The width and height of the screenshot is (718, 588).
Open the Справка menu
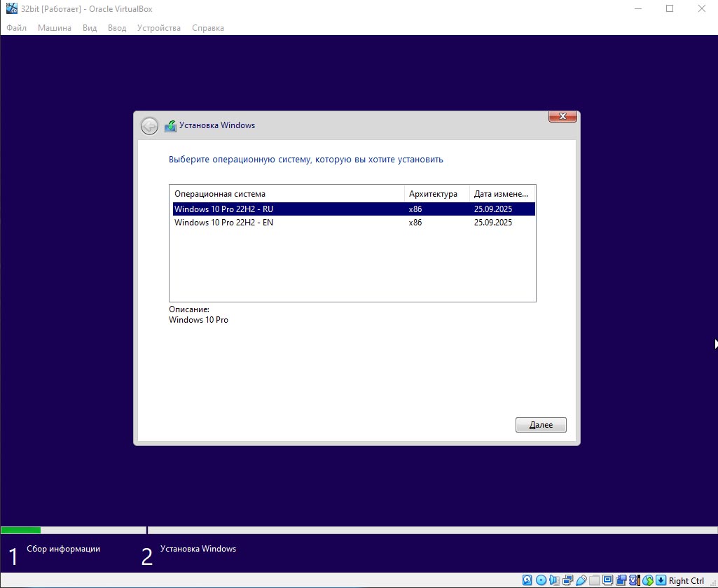[208, 28]
